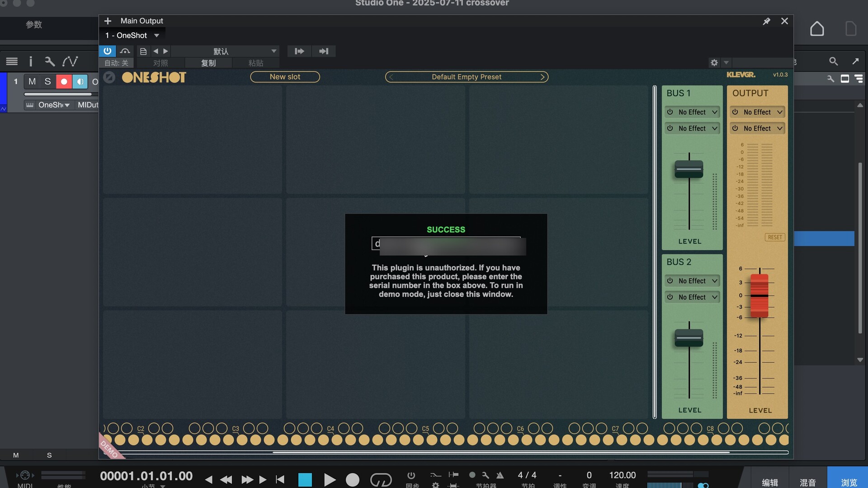Image resolution: width=868 pixels, height=488 pixels.
Task: Arm track 1 record button
Action: click(64, 81)
